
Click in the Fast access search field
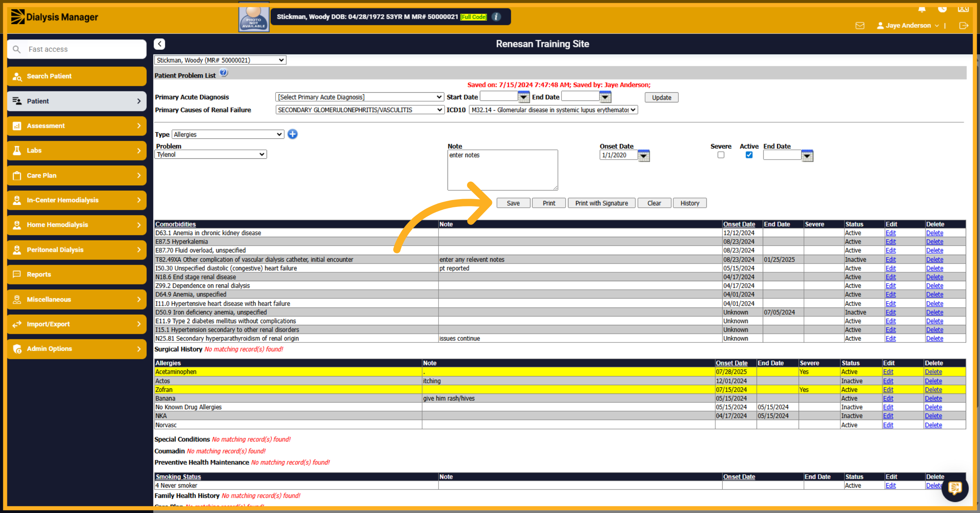click(x=77, y=49)
